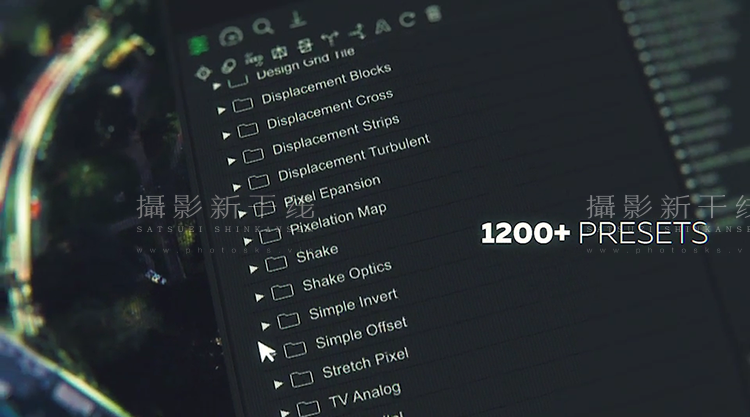Image resolution: width=750 pixels, height=417 pixels.
Task: Expand the Pixel Epansion arrow
Action: (x=243, y=214)
